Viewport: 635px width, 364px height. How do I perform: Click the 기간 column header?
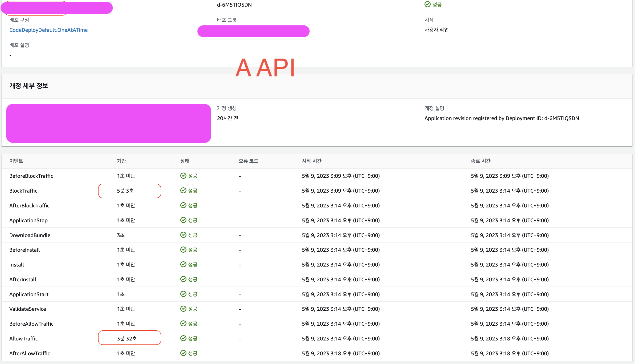click(121, 161)
